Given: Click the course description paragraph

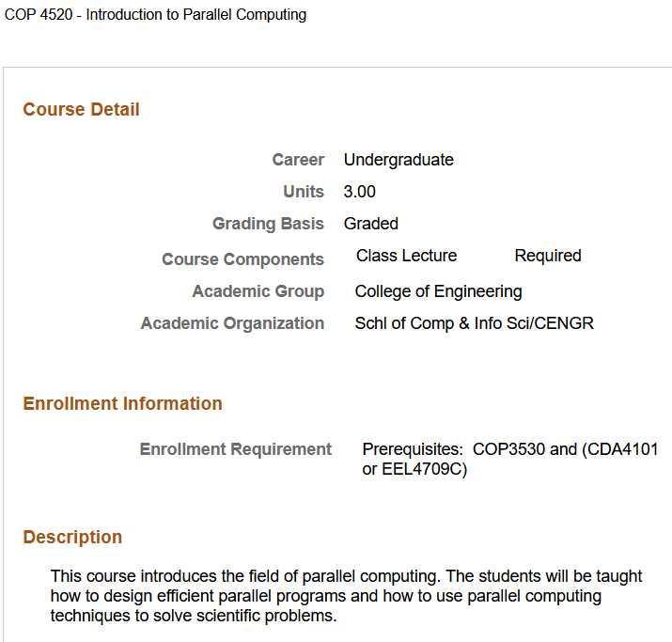Looking at the screenshot, I should [347, 596].
